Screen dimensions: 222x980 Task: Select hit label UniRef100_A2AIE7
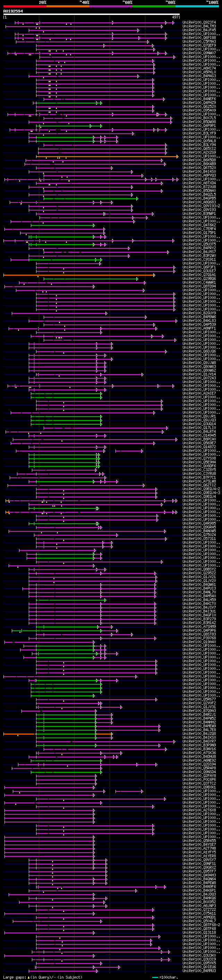[199, 394]
